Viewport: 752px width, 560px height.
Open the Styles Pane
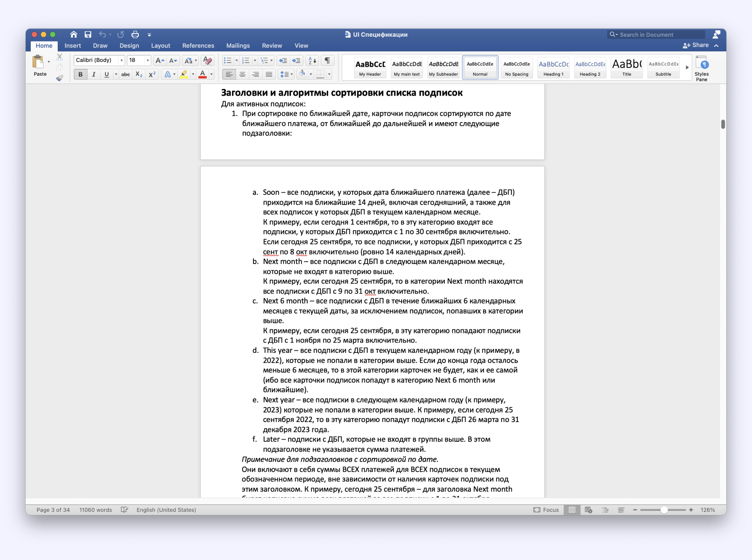coord(702,68)
